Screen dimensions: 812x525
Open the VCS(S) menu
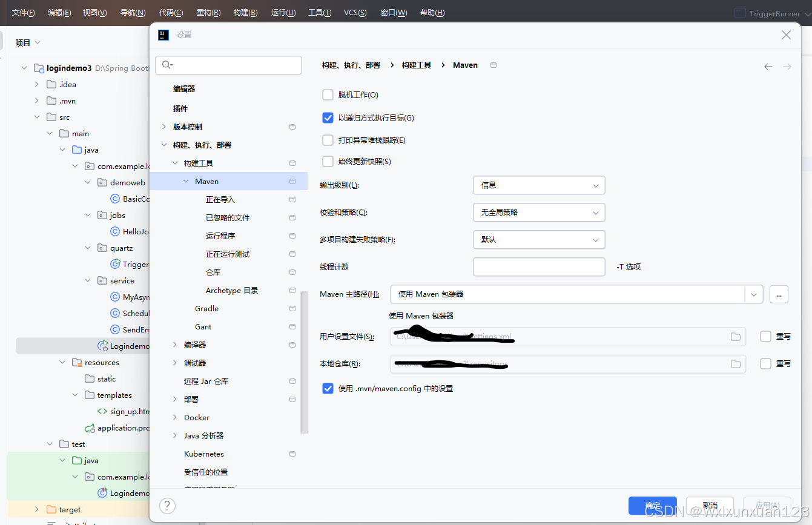click(355, 13)
